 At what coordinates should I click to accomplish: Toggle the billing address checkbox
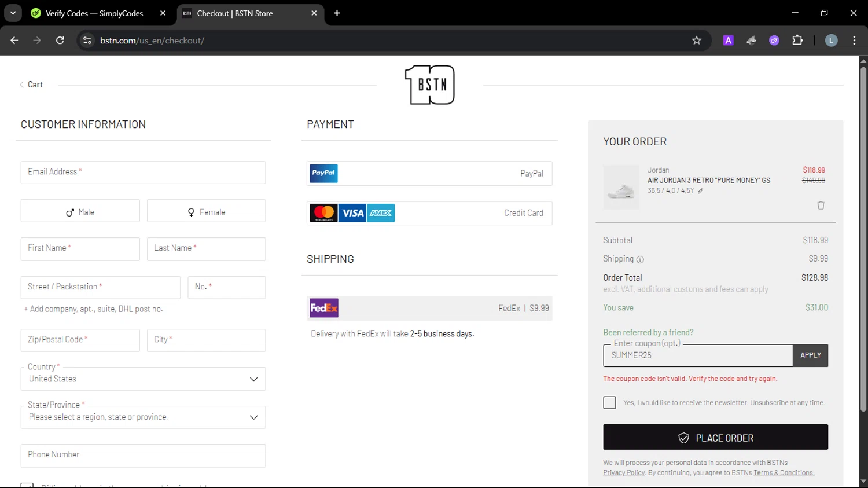tap(27, 485)
